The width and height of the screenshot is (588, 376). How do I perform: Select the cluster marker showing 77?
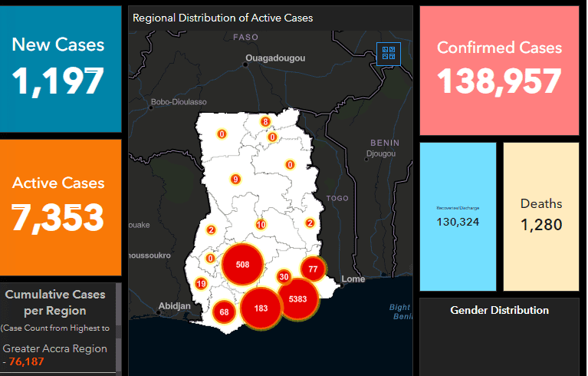(x=313, y=269)
